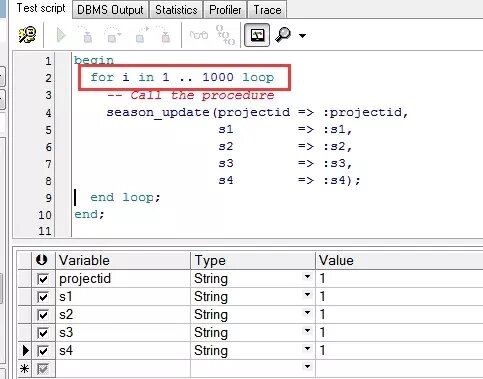The width and height of the screenshot is (483, 379).
Task: Start the debugger with the bug icon
Action: (x=27, y=35)
